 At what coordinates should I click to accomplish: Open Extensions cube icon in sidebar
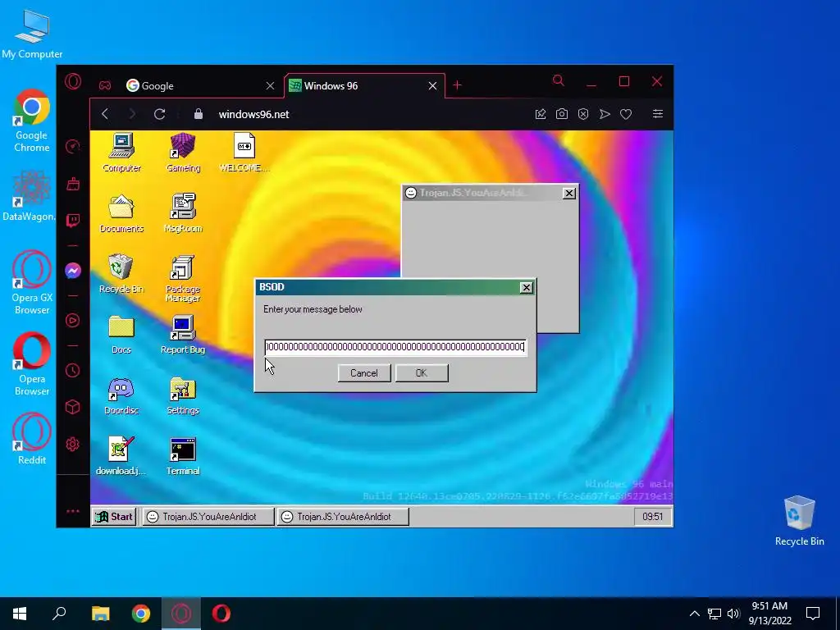tap(73, 407)
